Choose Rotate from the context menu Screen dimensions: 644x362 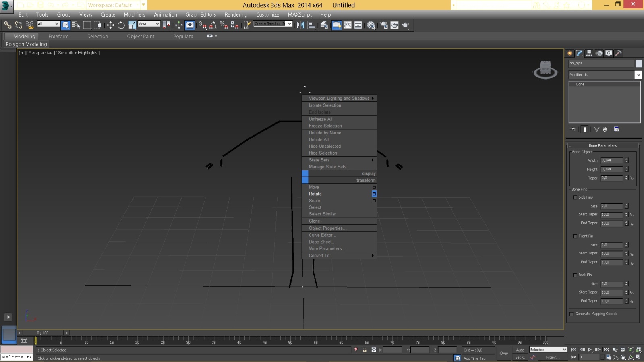click(x=315, y=194)
